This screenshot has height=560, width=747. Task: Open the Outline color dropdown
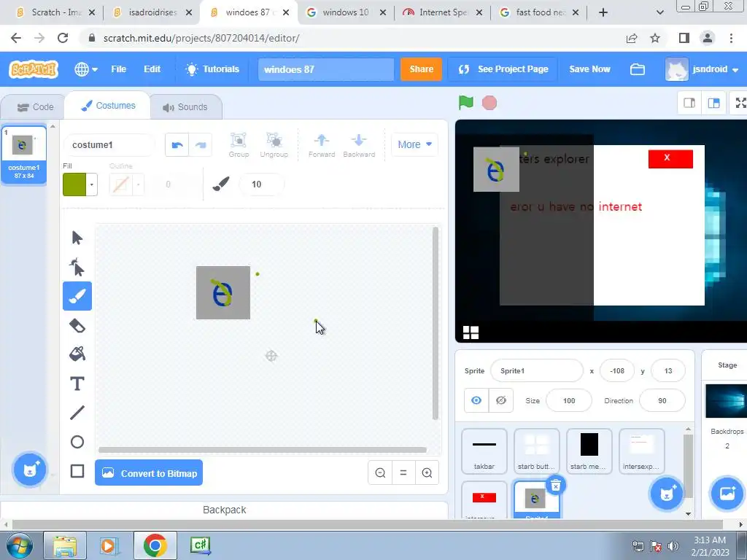click(x=138, y=184)
